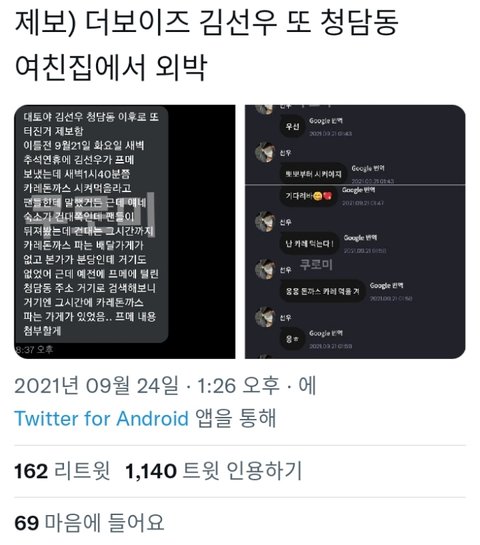Click the profile avatar above the 응ㅎ bubble
This screenshot has width=480, height=545.
point(265,317)
